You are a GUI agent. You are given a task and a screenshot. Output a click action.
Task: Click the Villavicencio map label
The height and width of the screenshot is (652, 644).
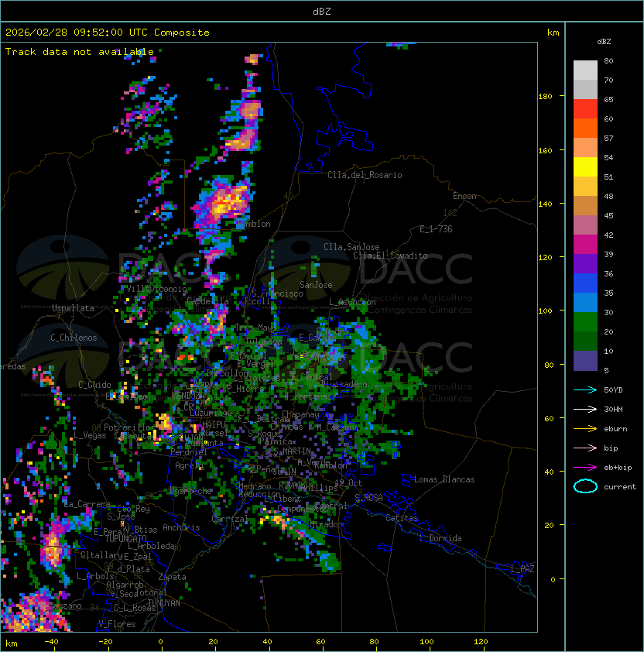coord(156,289)
